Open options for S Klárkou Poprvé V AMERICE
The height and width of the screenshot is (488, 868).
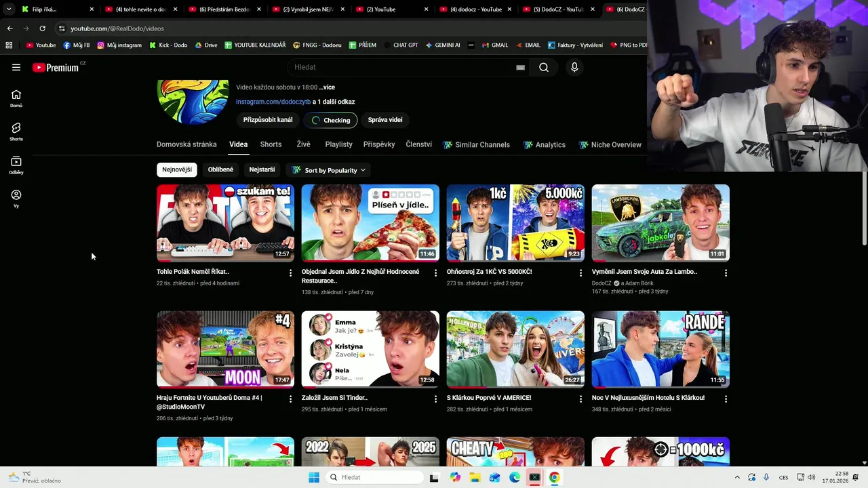click(580, 399)
